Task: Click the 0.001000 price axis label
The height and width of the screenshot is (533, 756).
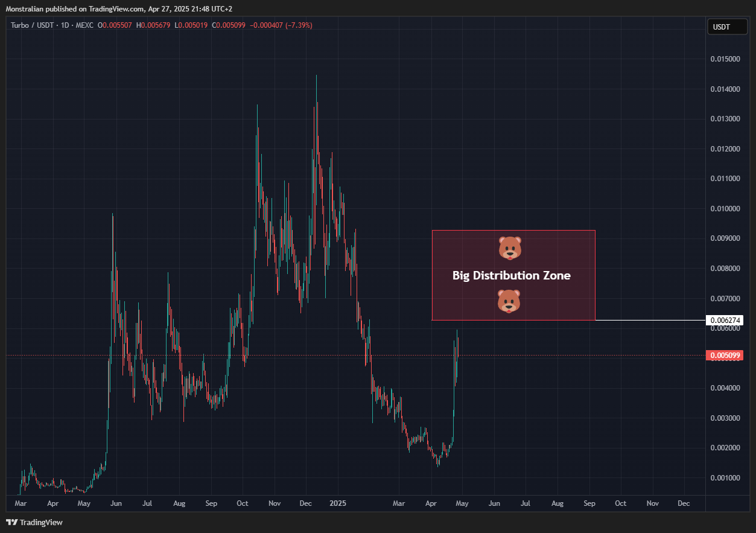Action: pyautogui.click(x=724, y=478)
